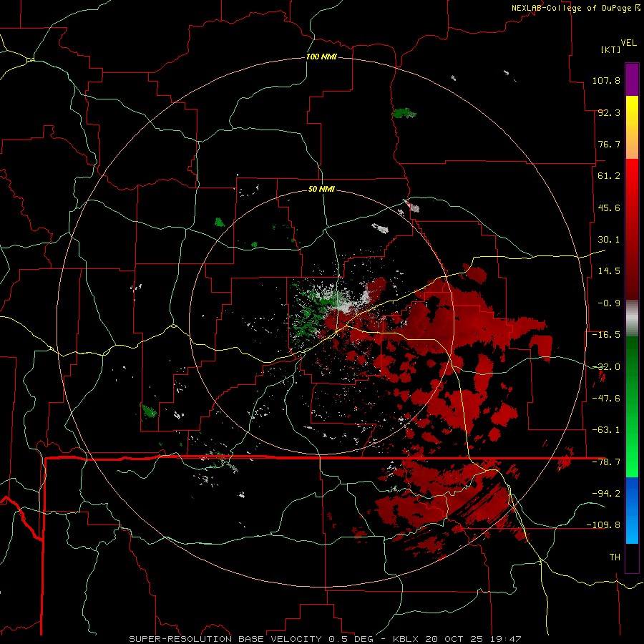The width and height of the screenshot is (644, 644).
Task: Click the [KT] units label
Action: click(x=611, y=49)
